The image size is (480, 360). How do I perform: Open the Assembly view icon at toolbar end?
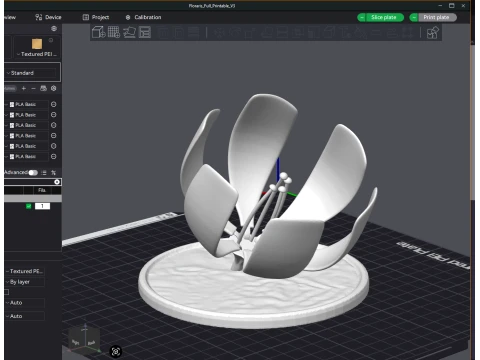click(x=432, y=33)
